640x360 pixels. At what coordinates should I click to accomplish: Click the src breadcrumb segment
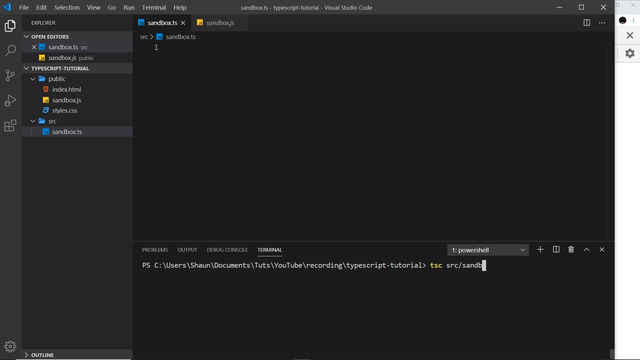[144, 37]
